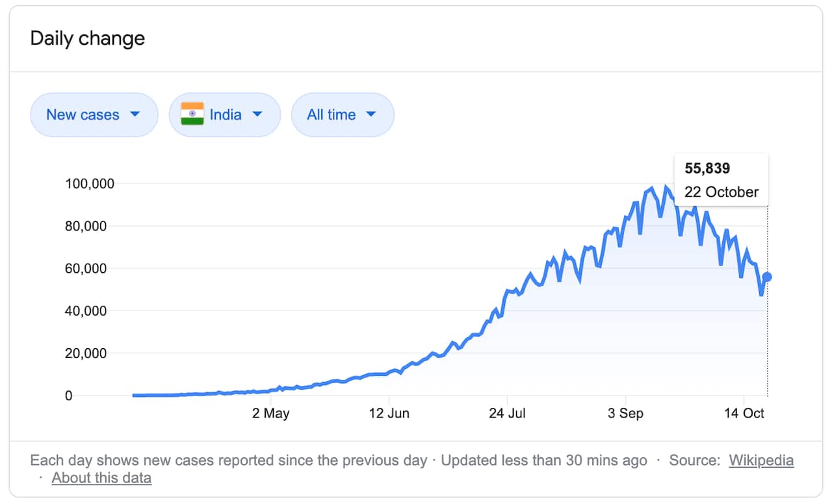Screen dimensions: 832x504
Task: Click the 2 May axis label
Action: point(271,413)
